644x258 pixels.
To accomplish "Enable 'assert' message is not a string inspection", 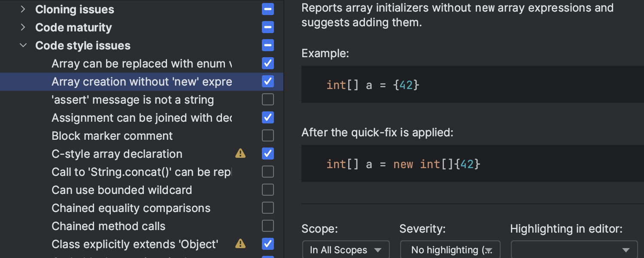I will pyautogui.click(x=268, y=99).
